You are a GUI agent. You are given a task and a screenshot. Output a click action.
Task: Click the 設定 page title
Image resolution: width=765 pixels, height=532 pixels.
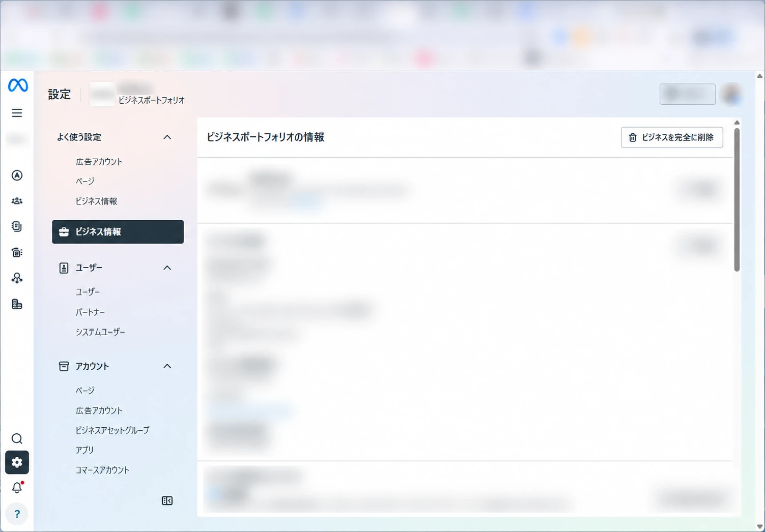tap(60, 94)
